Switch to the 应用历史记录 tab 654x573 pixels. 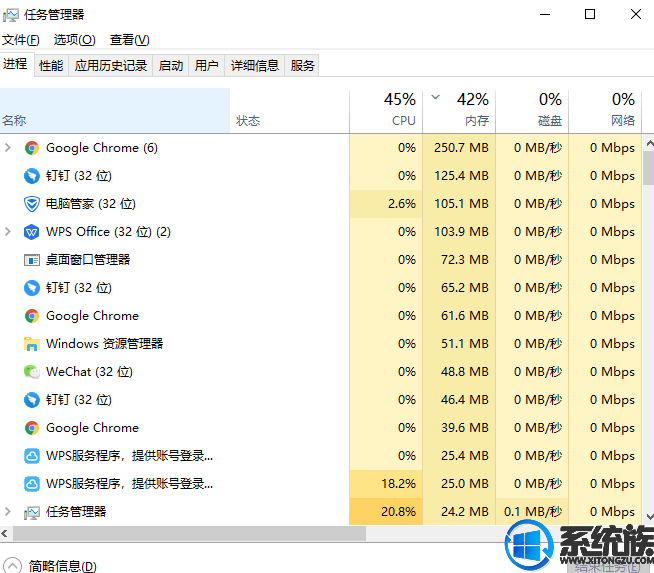[x=111, y=65]
